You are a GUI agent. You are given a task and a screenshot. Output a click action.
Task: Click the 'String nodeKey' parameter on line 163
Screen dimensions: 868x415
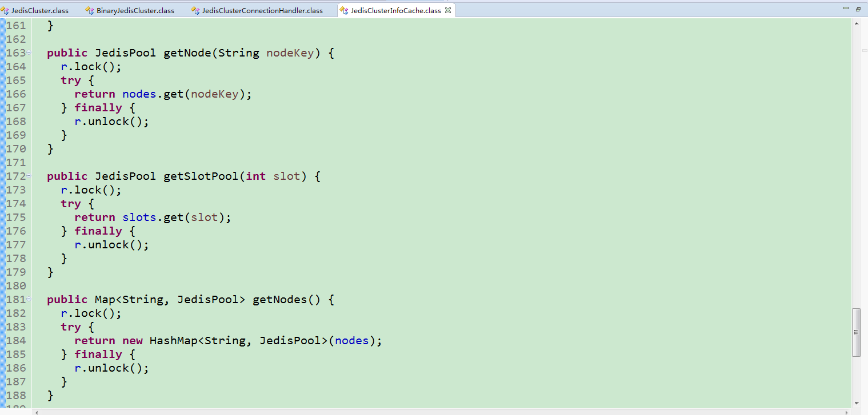[x=266, y=53]
